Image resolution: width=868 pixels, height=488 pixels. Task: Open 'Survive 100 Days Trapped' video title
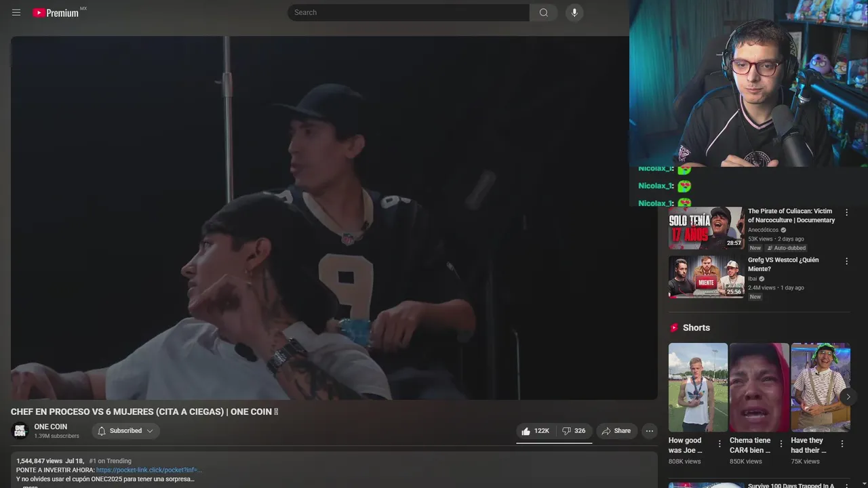point(791,485)
